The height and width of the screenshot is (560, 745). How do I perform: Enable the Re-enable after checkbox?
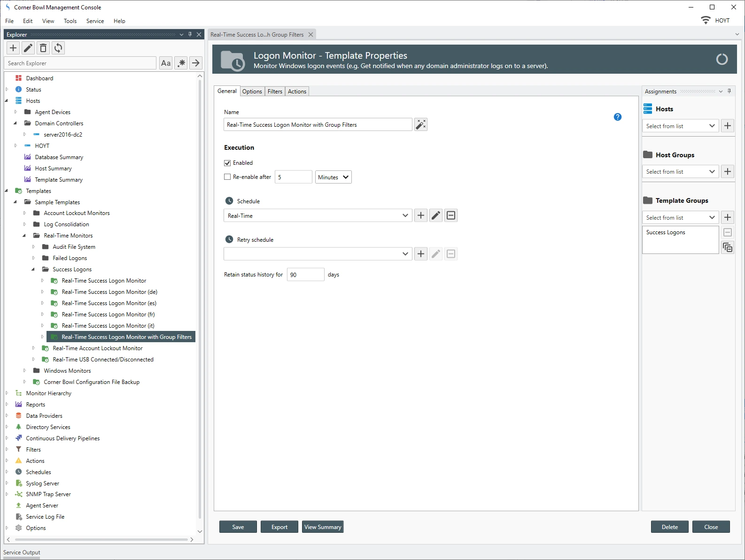[228, 177]
